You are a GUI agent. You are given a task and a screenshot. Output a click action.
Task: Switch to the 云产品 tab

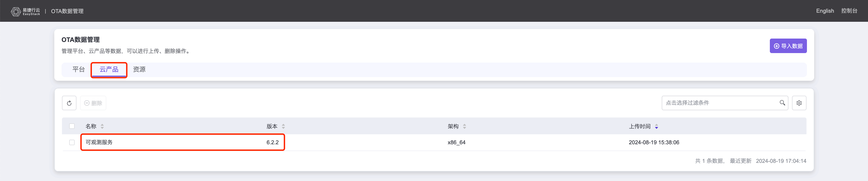click(109, 70)
